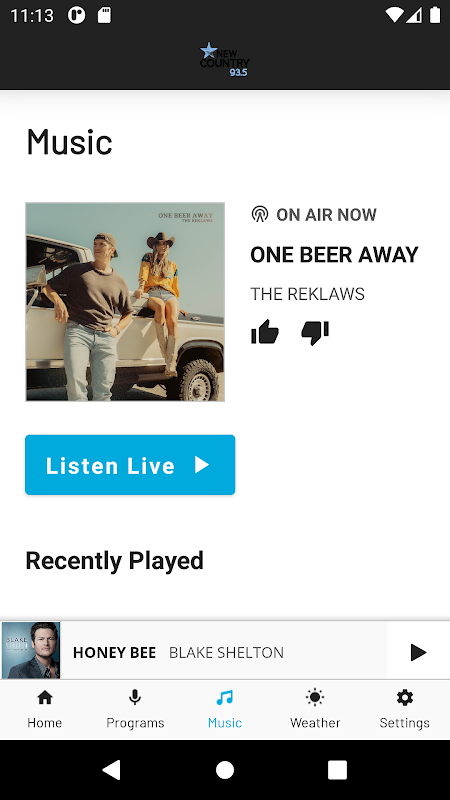Tap the Honey Bee song title
Viewport: 450px width, 800px height.
[x=114, y=653]
